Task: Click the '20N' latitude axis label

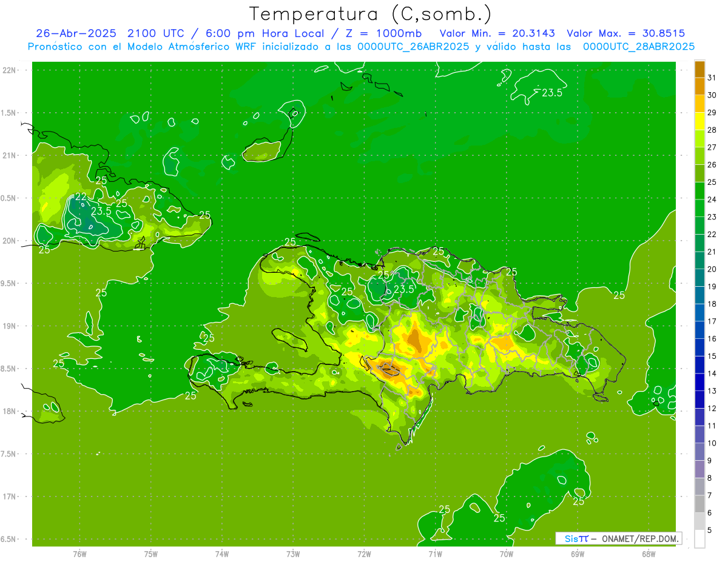Action: point(10,241)
